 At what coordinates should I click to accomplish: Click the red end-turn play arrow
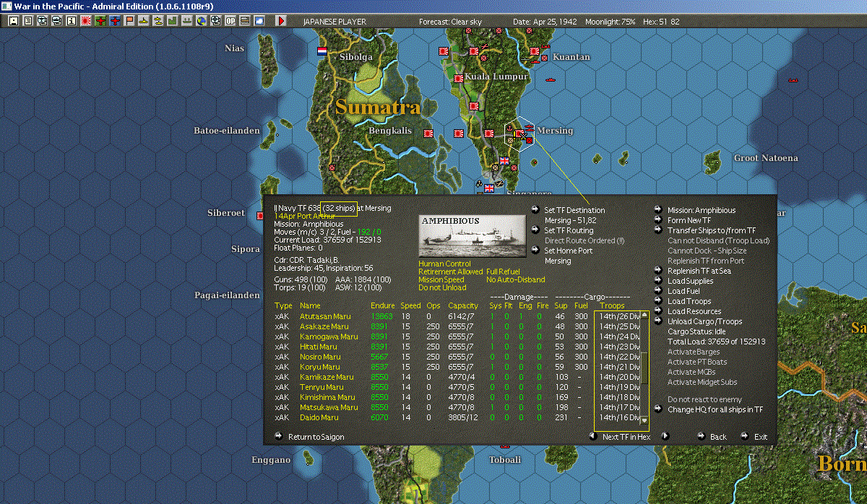281,21
